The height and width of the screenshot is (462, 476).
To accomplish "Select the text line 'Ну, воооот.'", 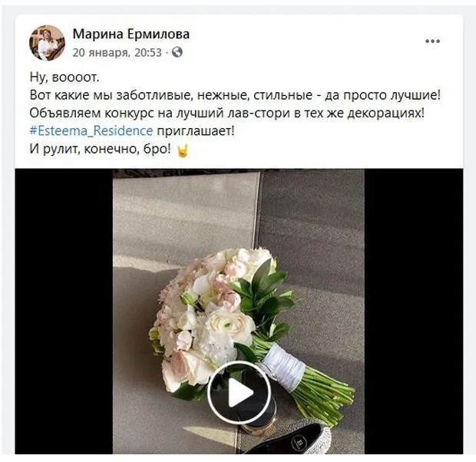I will pos(64,78).
